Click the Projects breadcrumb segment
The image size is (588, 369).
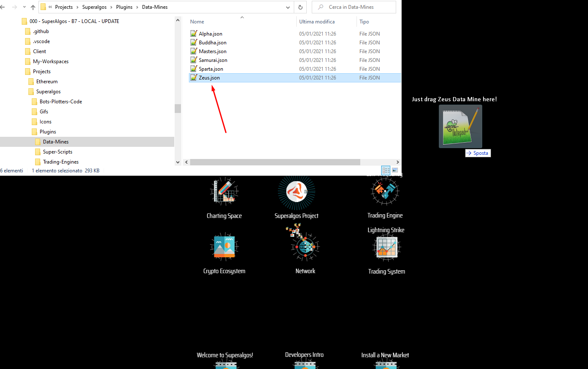pos(64,7)
